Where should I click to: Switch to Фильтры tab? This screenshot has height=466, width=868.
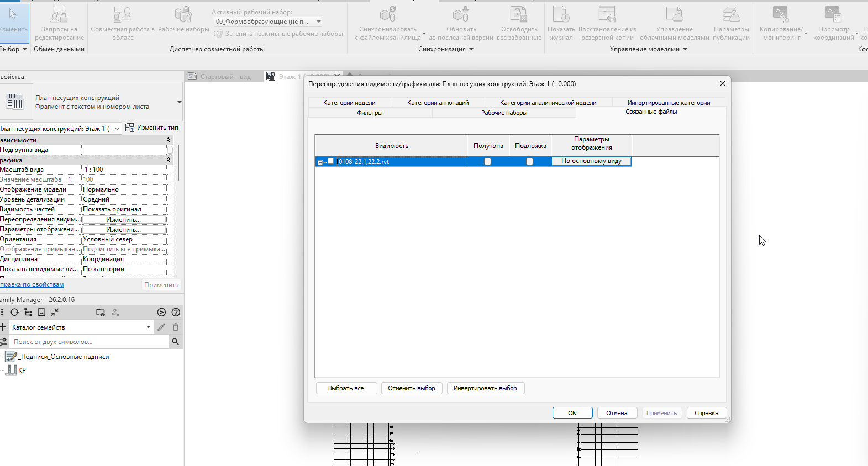370,113
